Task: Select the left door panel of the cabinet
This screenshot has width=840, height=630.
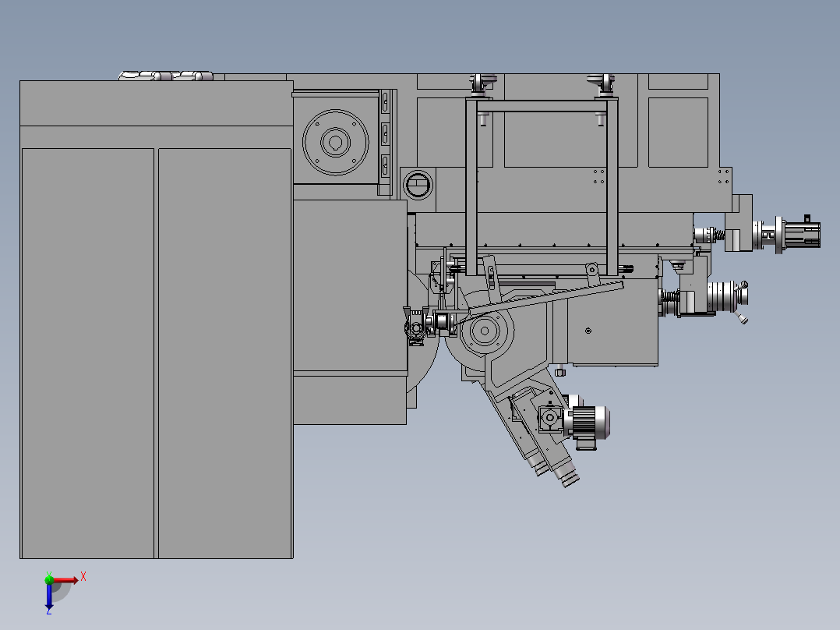Action: click(88, 353)
